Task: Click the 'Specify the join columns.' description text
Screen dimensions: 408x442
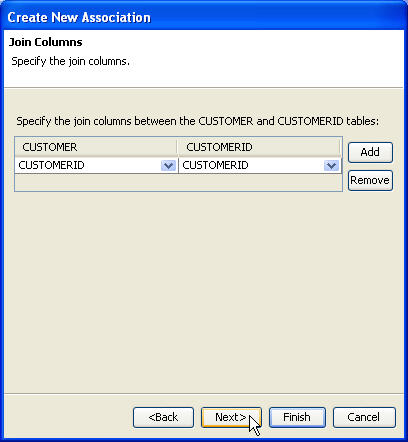Action: click(x=70, y=61)
